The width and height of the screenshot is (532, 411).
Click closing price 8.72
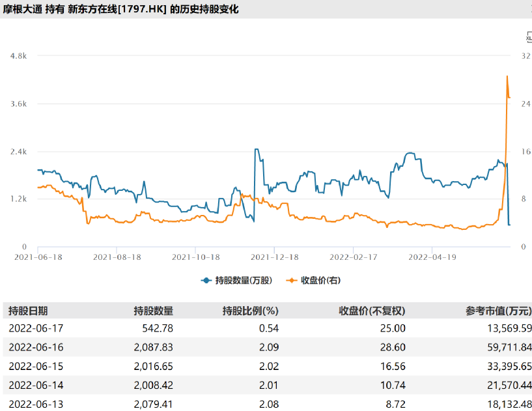click(x=396, y=404)
